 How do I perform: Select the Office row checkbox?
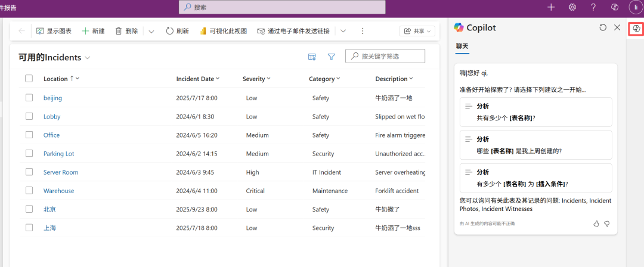(29, 135)
